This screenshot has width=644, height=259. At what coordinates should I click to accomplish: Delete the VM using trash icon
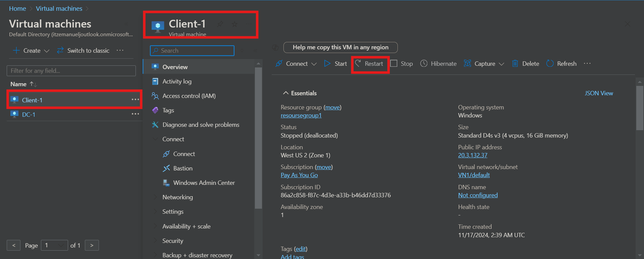tap(515, 63)
